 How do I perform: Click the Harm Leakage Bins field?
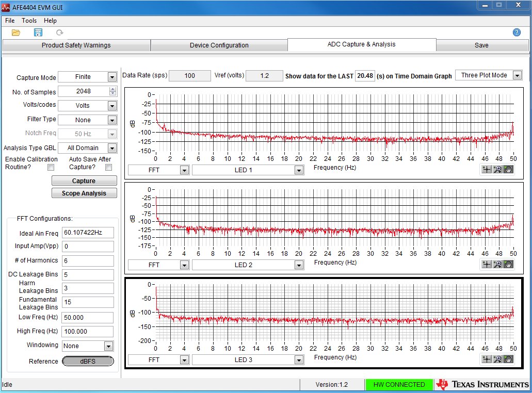88,288
